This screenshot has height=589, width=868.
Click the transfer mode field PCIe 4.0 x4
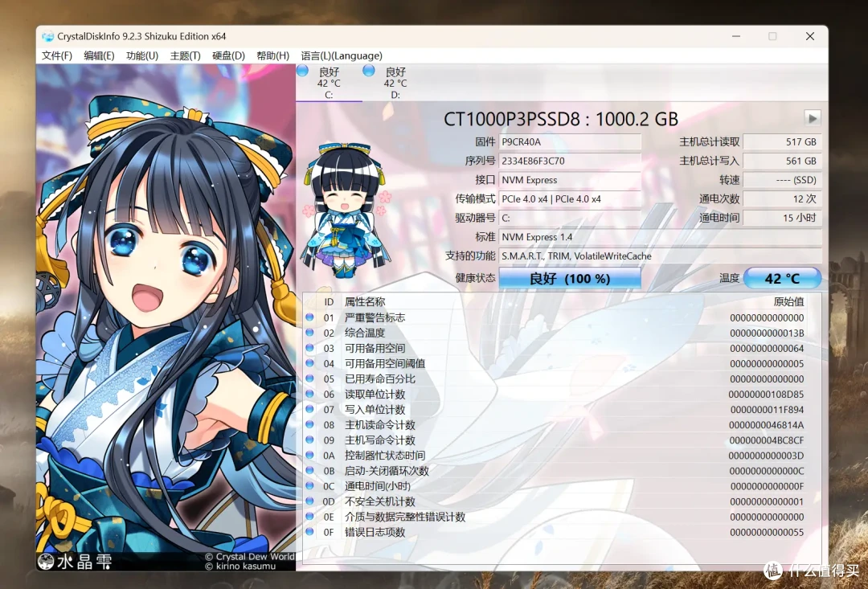coord(570,198)
